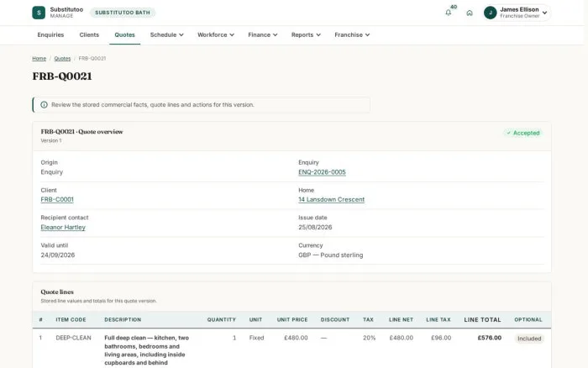
Task: Click the Substitutoo S logo icon
Action: pyautogui.click(x=39, y=13)
